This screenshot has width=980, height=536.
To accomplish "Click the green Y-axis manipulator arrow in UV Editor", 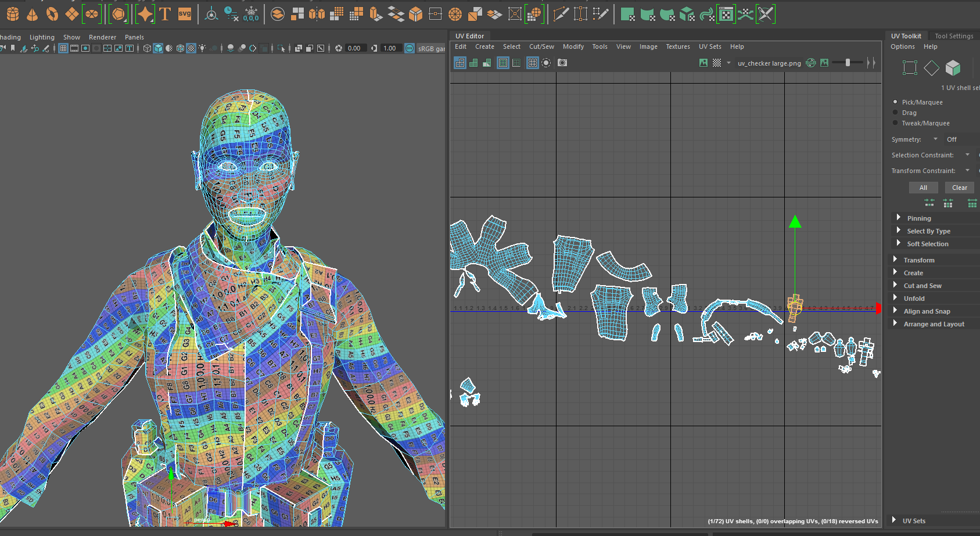I will 795,221.
